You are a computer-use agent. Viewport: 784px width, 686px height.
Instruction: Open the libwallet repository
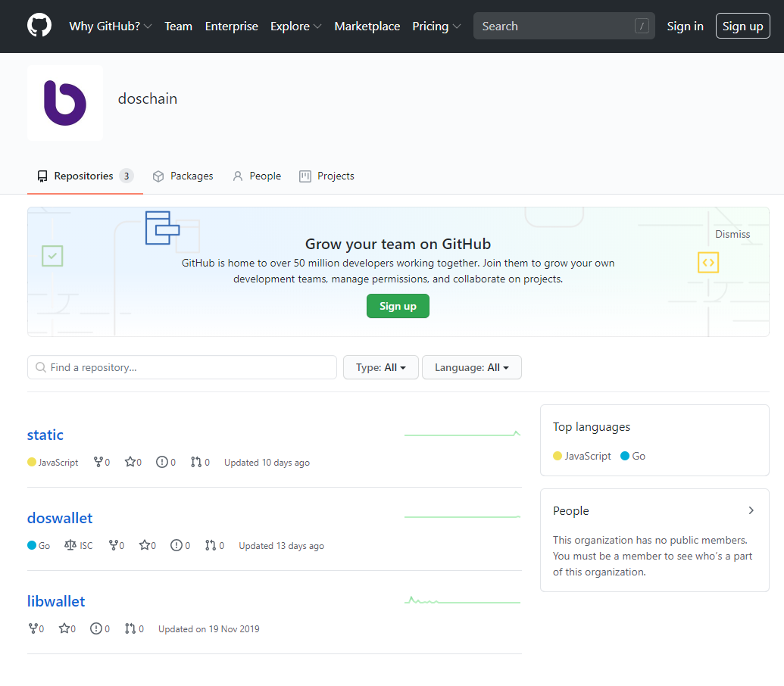coord(56,601)
